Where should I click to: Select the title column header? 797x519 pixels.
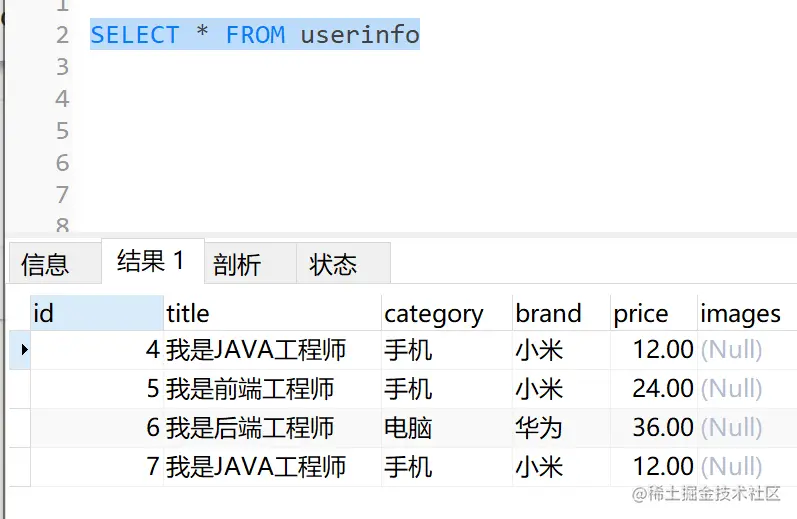pos(272,313)
